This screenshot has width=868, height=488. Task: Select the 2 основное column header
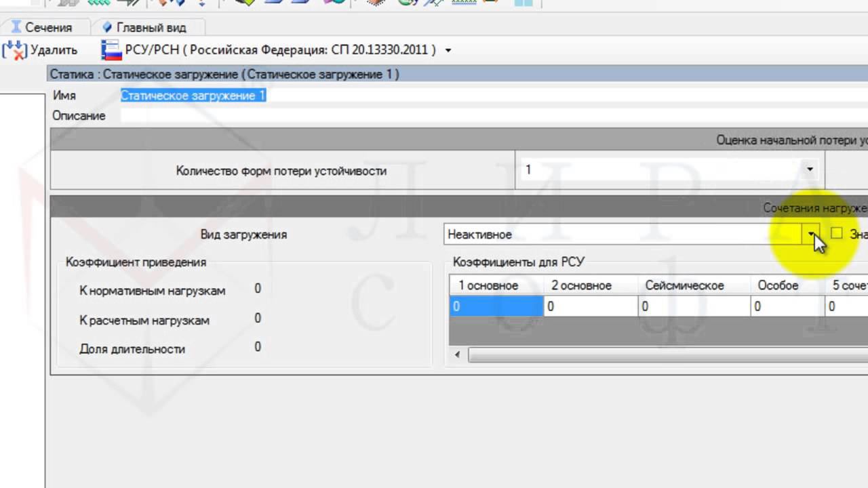tap(591, 286)
